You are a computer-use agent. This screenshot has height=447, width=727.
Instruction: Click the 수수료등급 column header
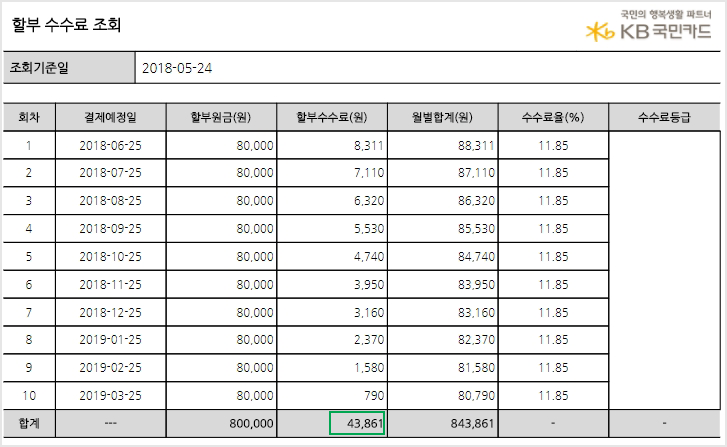[x=664, y=117]
